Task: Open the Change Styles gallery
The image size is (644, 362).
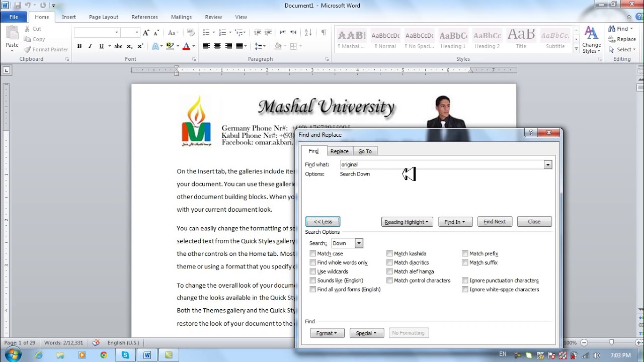Action: [x=592, y=40]
